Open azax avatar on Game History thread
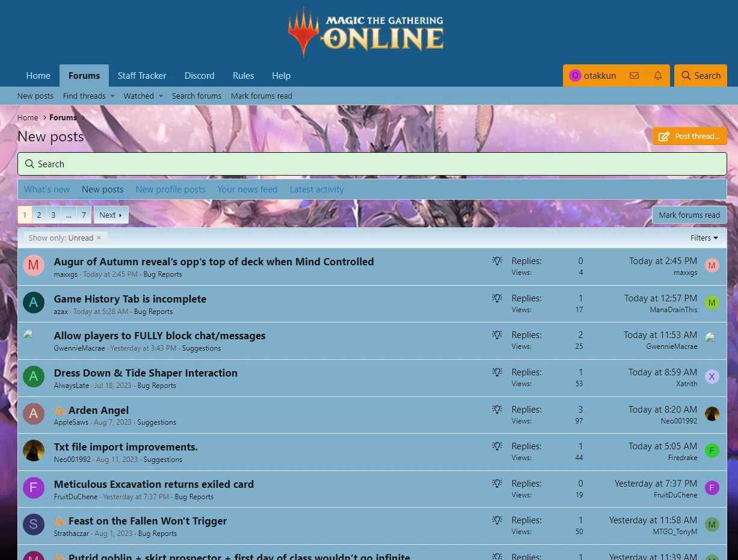 click(34, 303)
